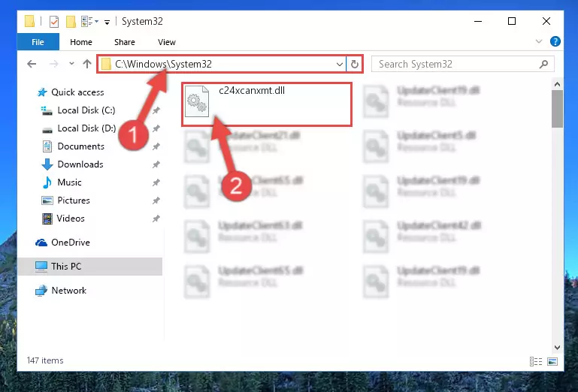Switch to the View ribbon tab
The width and height of the screenshot is (578, 392).
167,42
